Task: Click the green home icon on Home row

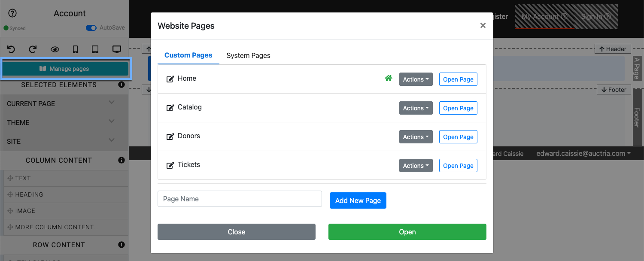Action: [389, 79]
